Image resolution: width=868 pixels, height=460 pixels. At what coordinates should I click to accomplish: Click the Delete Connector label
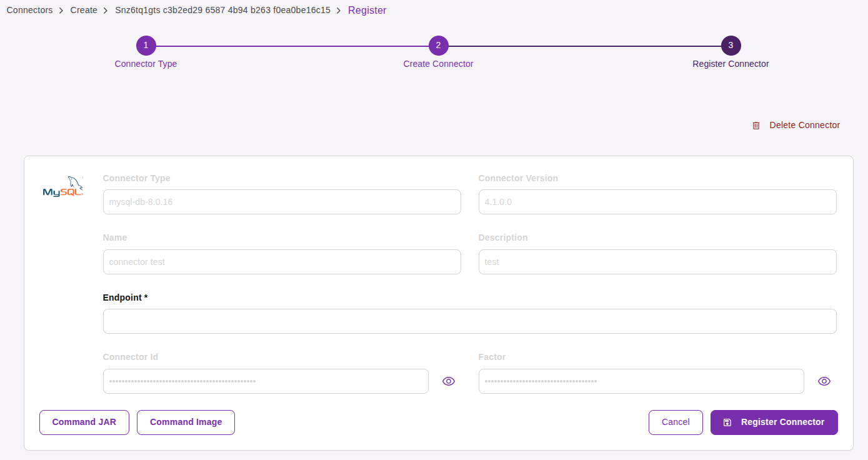coord(804,125)
